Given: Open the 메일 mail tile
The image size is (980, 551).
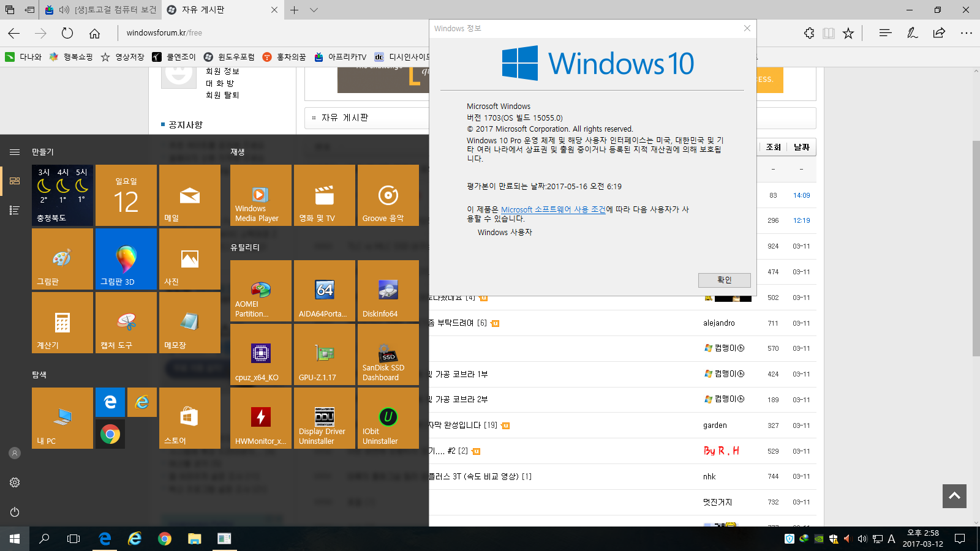Looking at the screenshot, I should (x=190, y=195).
